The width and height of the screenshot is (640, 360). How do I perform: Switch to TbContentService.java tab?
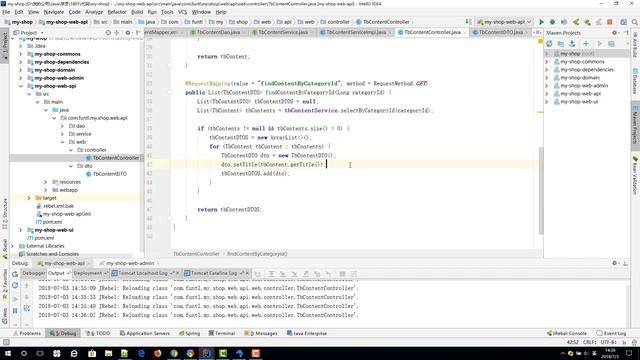click(x=283, y=32)
